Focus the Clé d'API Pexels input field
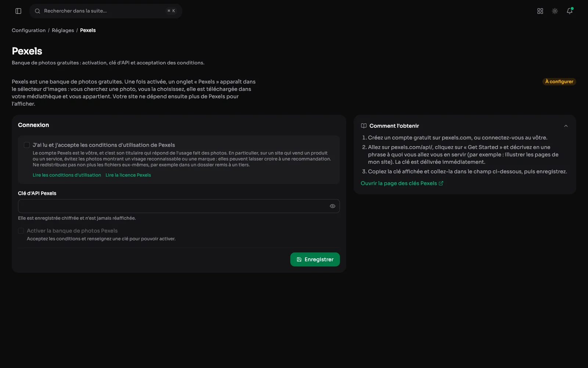The image size is (588, 368). pyautogui.click(x=179, y=206)
